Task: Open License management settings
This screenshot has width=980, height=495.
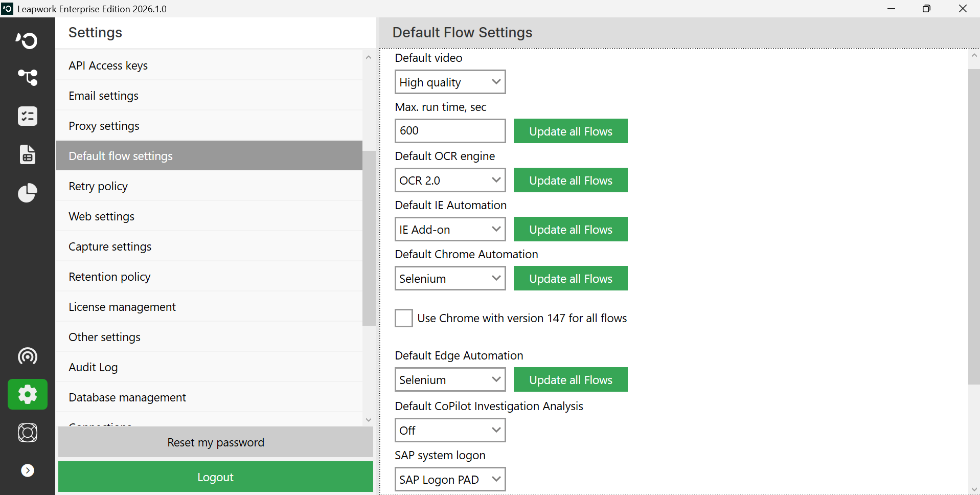Action: 209,307
